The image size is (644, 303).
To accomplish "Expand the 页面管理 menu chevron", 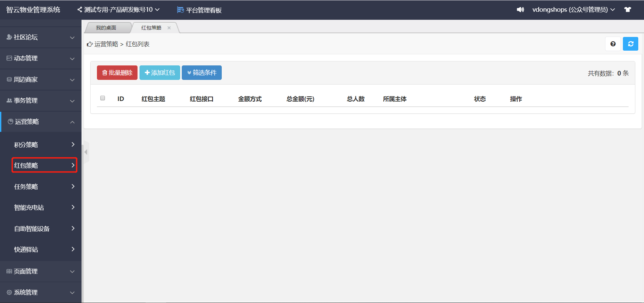I will tap(72, 271).
